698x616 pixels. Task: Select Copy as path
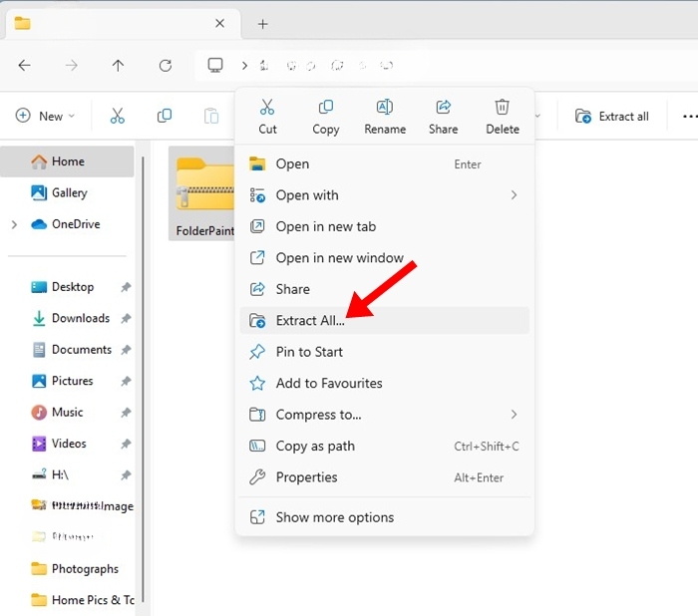click(x=385, y=446)
